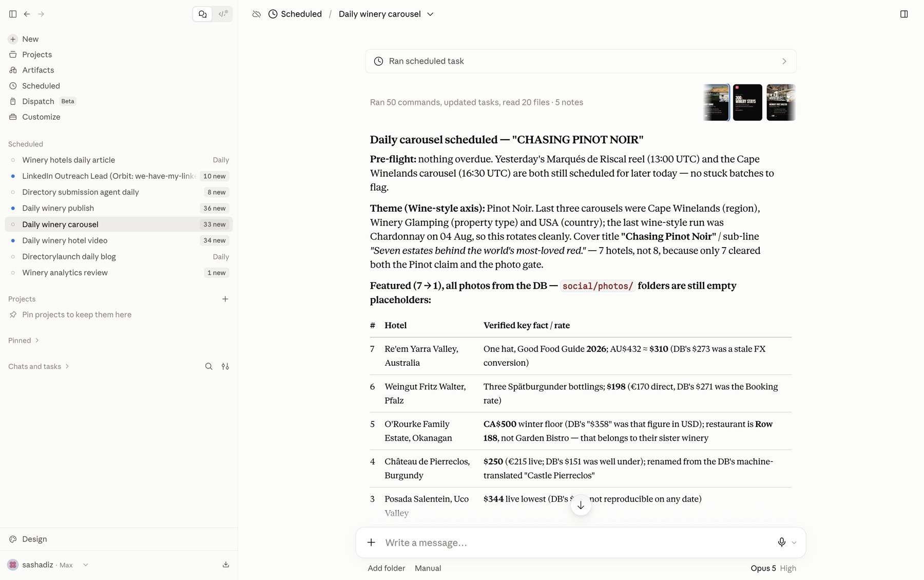Open the Scheduled breadcrumb link
Screen dimensions: 924x580
click(301, 14)
